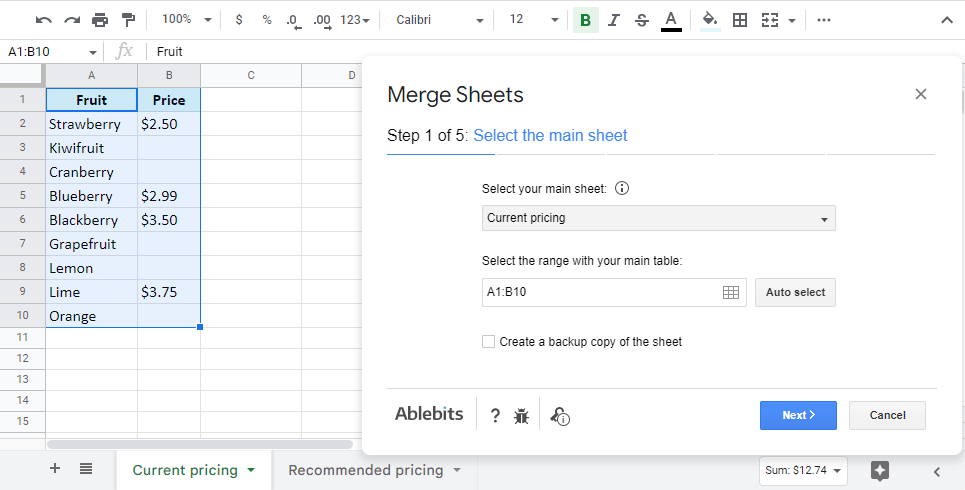Format as currency with dollar sign
The height and width of the screenshot is (490, 965).
point(239,20)
